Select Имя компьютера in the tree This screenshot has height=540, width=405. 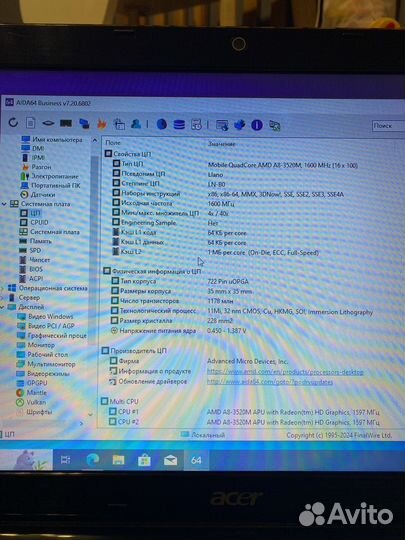pos(57,139)
